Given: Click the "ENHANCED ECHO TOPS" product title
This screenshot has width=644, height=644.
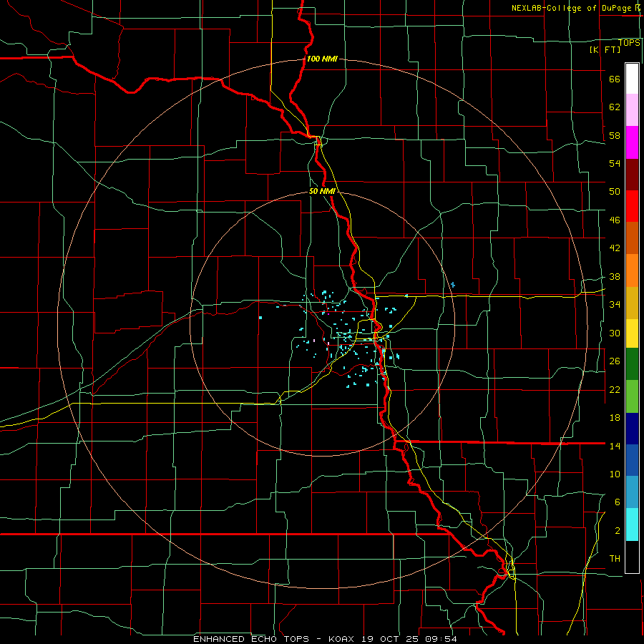Looking at the screenshot, I should 251,639.
